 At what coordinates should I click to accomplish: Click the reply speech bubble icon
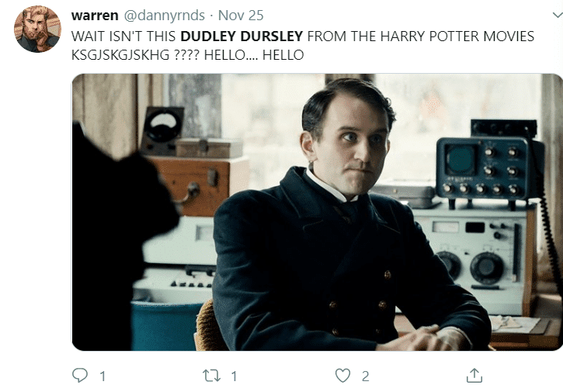click(80, 375)
